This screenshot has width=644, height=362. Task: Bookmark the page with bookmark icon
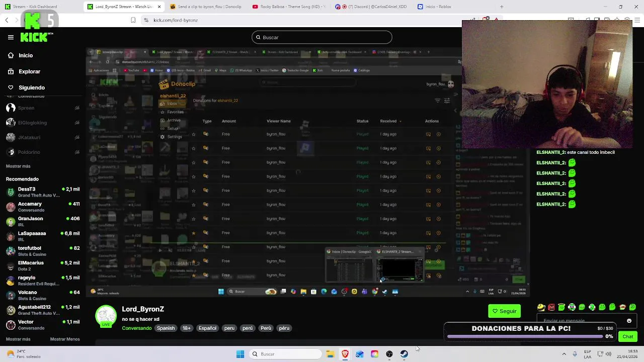pos(133,20)
